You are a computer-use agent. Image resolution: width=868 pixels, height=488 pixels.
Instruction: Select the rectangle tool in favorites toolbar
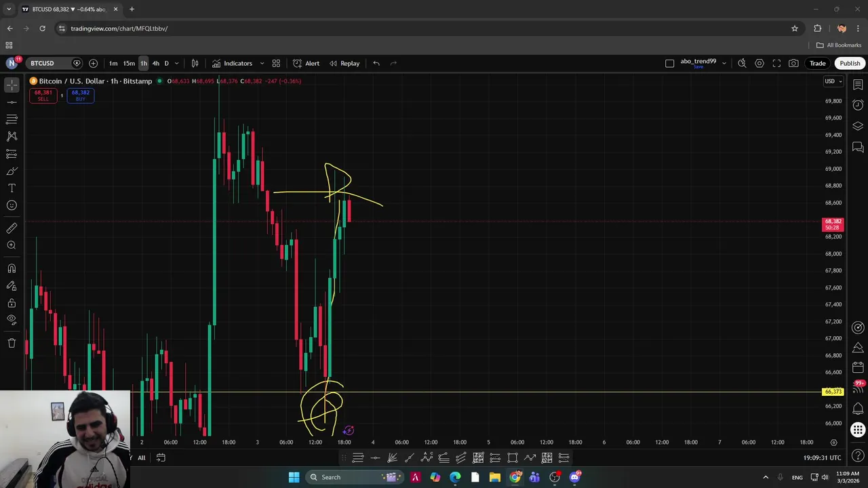(513, 458)
